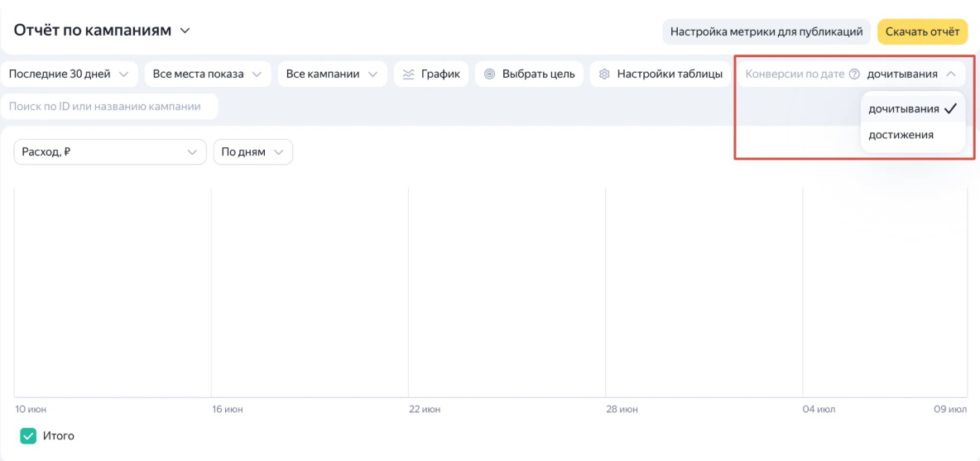
Task: Open the Расход, ₽ metric dropdown
Action: point(110,151)
